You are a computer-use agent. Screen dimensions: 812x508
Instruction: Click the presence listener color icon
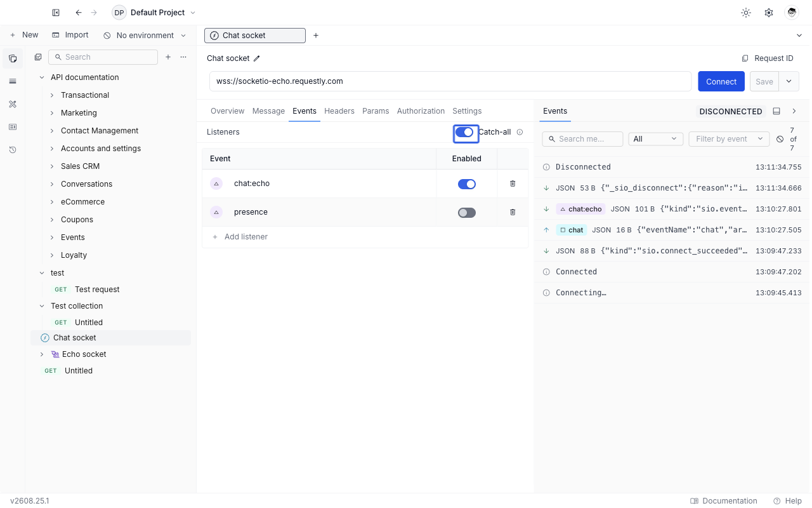216,212
